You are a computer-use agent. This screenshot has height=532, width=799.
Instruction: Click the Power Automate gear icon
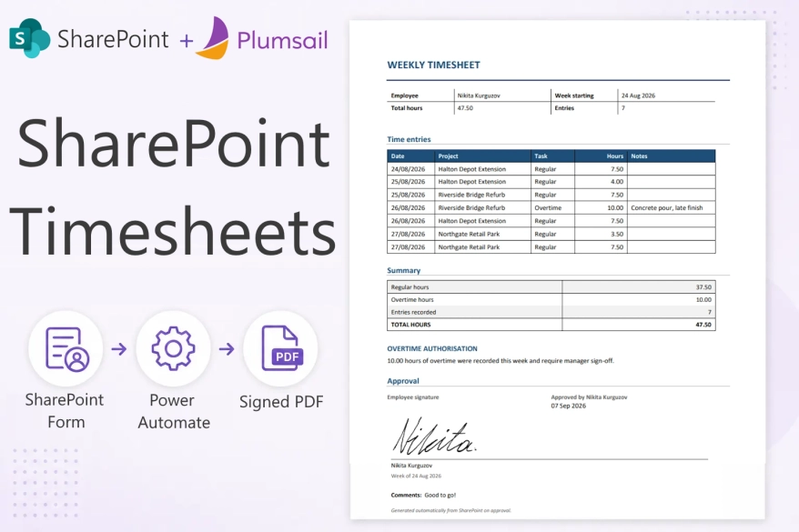(x=173, y=348)
